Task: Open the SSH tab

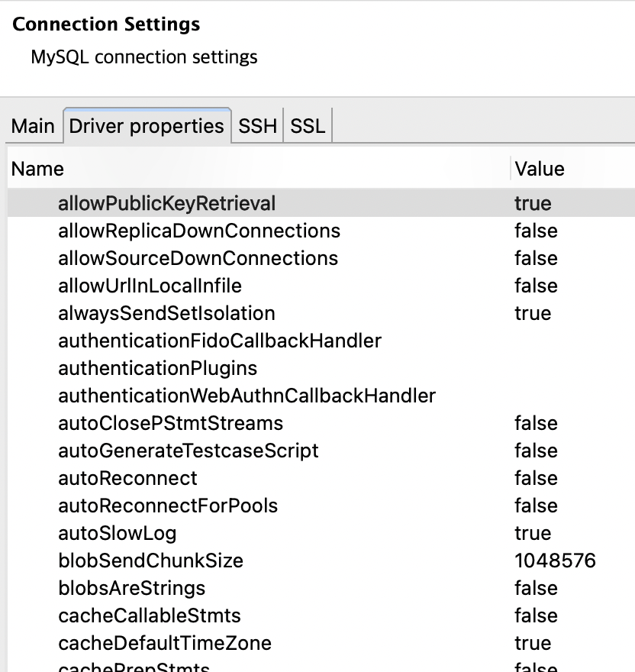Action: tap(257, 126)
